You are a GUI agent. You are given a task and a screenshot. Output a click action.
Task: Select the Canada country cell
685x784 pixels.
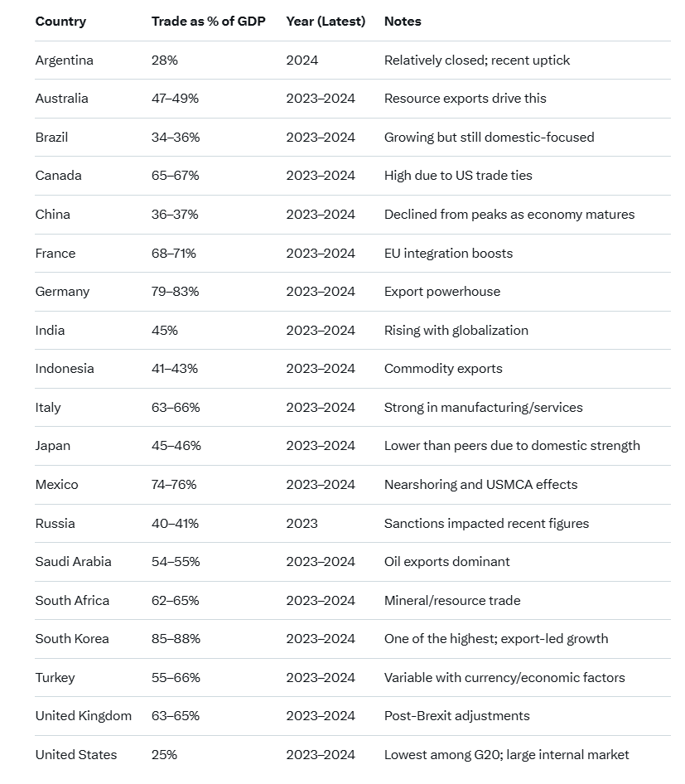[x=59, y=176]
